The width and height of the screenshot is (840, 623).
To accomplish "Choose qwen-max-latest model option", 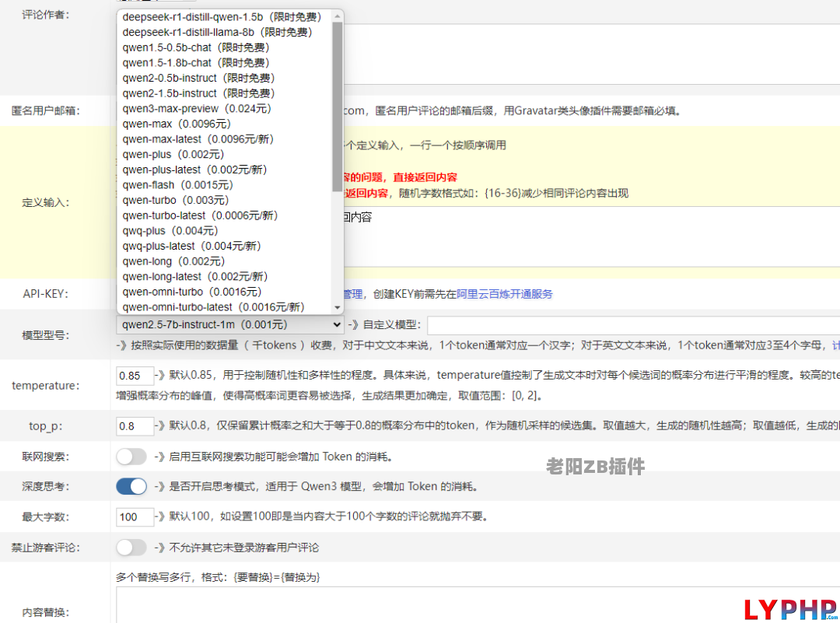I will click(225, 139).
